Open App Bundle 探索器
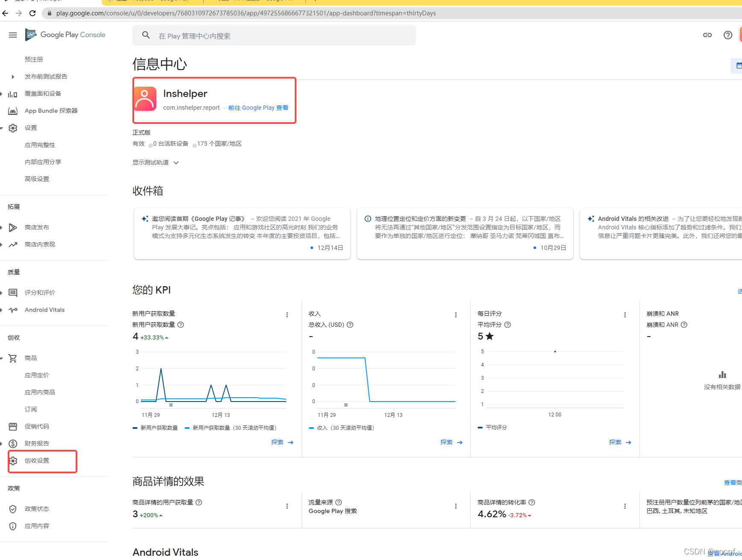Viewport: 742px width, 560px height. point(51,111)
